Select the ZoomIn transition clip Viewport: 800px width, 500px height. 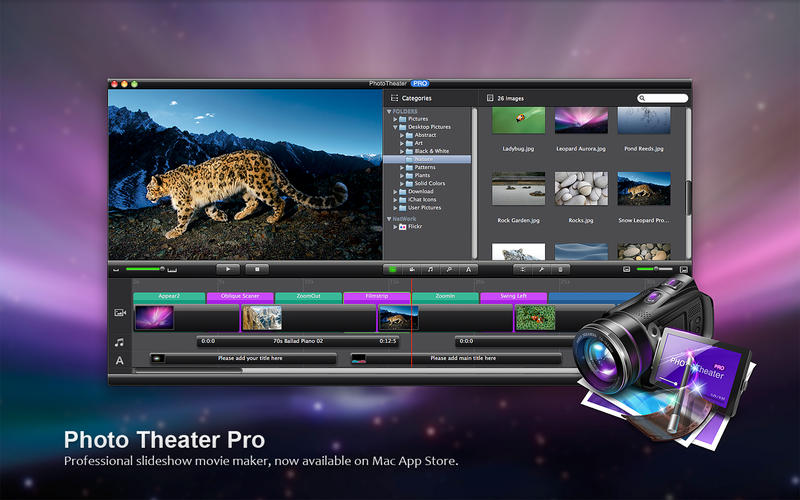[445, 297]
